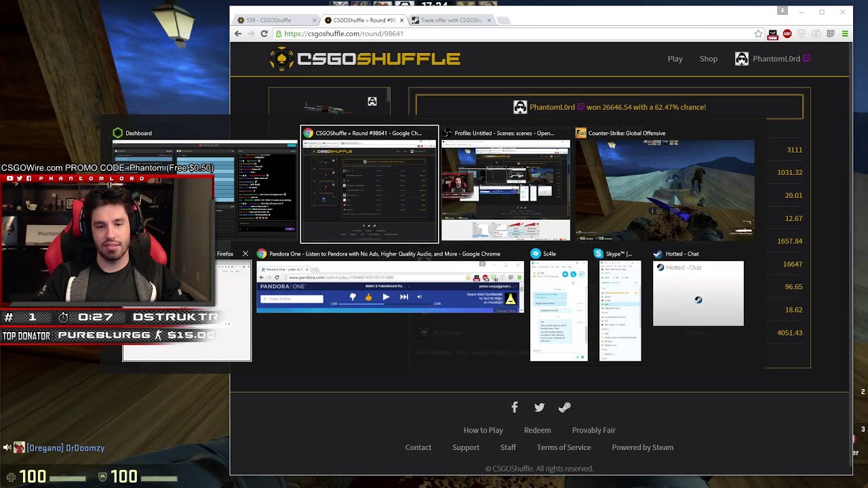Image resolution: width=868 pixels, height=488 pixels.
Task: Click the Twitter icon in the footer
Action: coord(539,407)
